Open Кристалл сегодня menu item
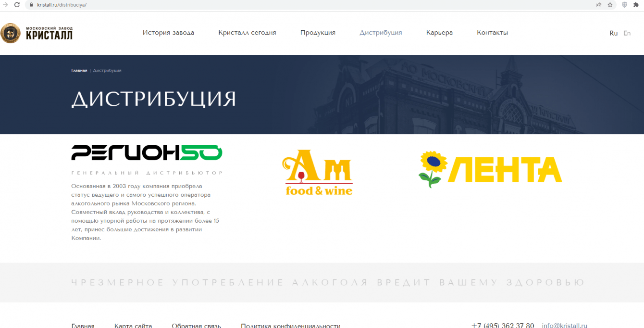Image resolution: width=644 pixels, height=328 pixels. click(x=247, y=33)
